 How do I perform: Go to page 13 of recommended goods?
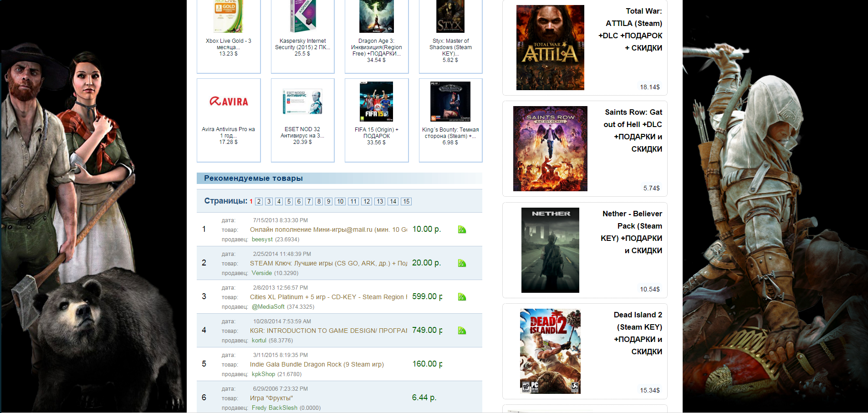coord(380,201)
